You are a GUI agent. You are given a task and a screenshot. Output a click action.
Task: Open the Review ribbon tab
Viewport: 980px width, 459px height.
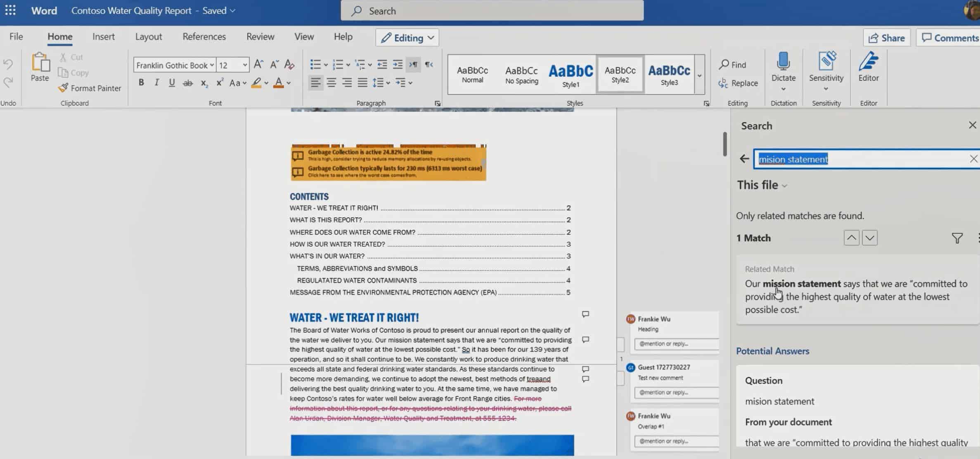pos(259,36)
